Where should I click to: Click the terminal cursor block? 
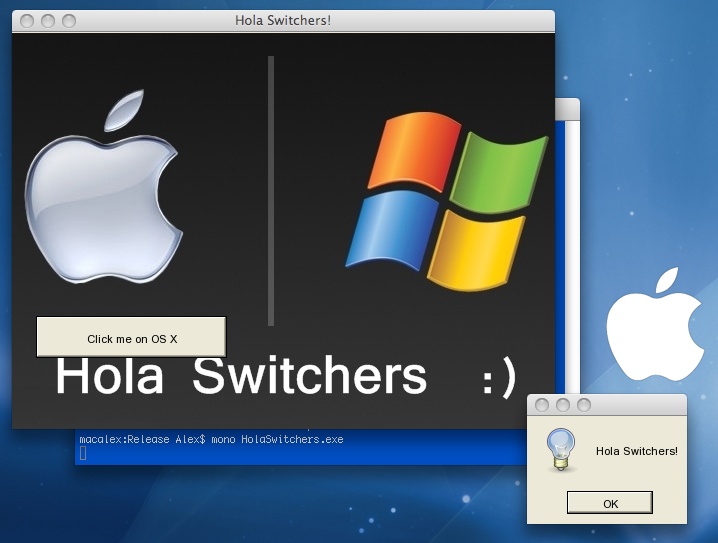click(83, 453)
